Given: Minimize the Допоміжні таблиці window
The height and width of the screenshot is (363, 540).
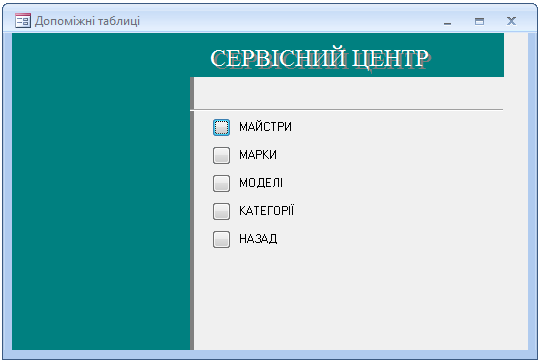Looking at the screenshot, I should [x=447, y=21].
